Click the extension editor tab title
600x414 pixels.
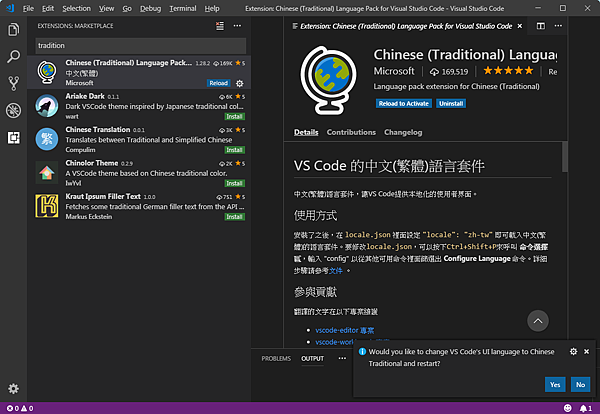[406, 26]
